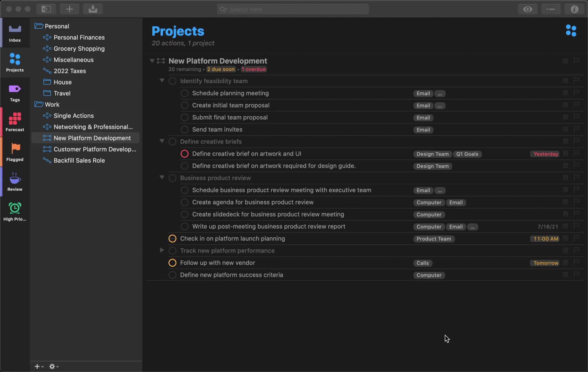588x372 pixels.
Task: Click the 'Product Team' tag
Action: 434,239
